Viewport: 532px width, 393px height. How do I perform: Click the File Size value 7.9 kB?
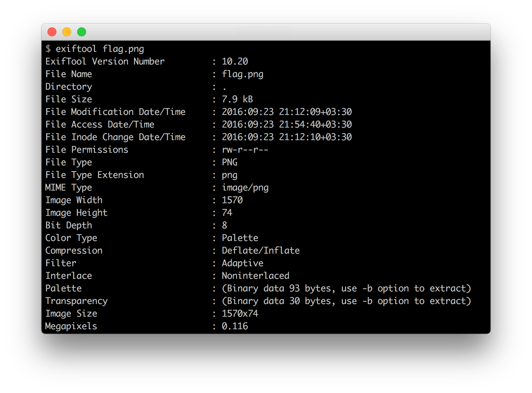click(x=237, y=99)
